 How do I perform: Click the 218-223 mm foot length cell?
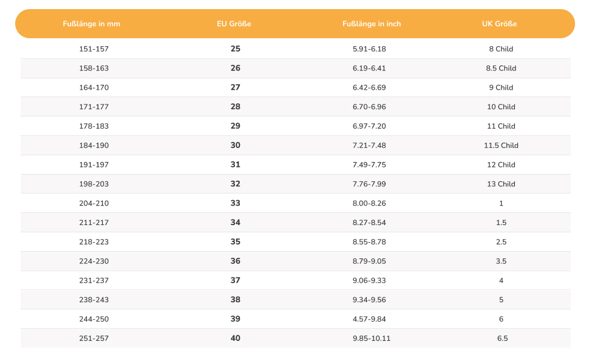click(x=94, y=242)
